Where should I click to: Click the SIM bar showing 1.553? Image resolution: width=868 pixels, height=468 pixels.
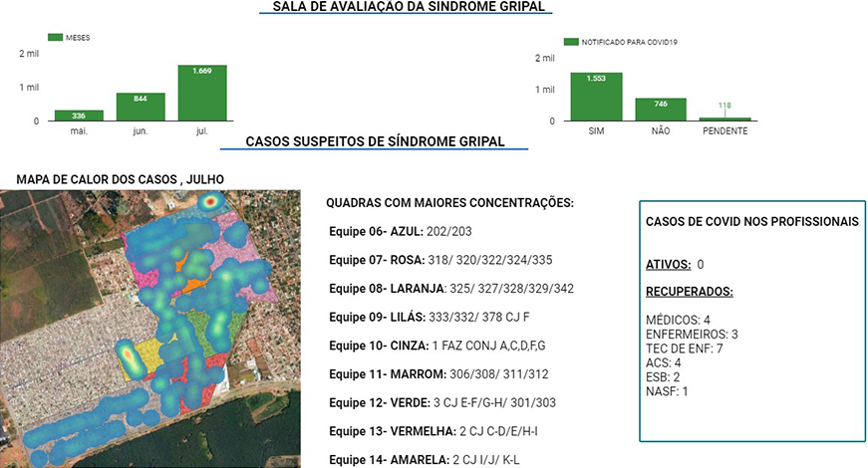pos(596,97)
